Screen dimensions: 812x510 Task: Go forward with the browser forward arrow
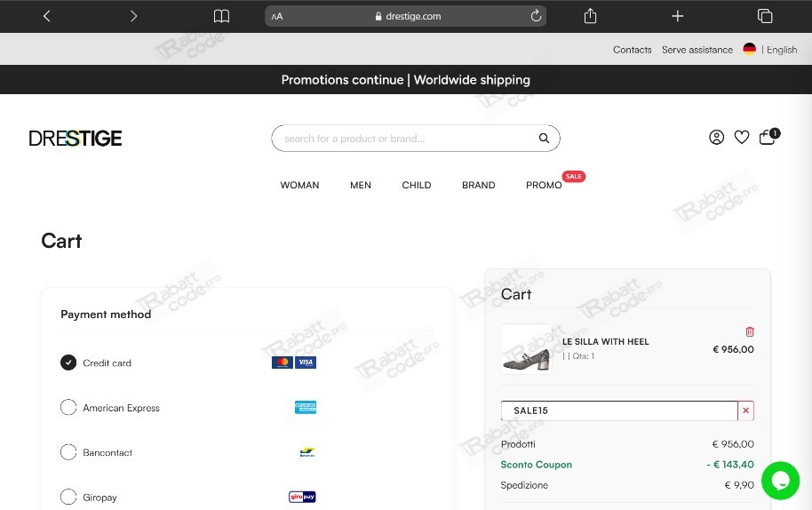133,16
